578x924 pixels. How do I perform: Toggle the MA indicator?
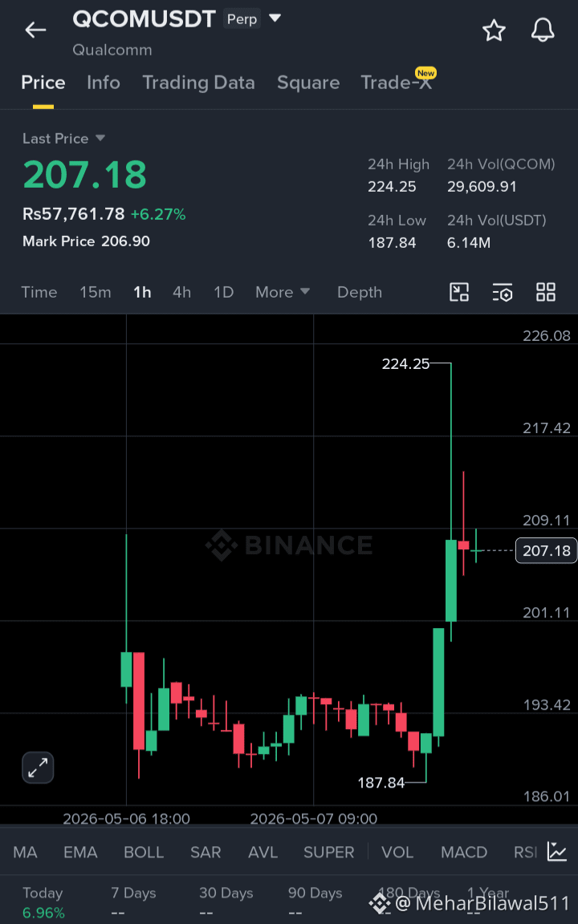(26, 852)
